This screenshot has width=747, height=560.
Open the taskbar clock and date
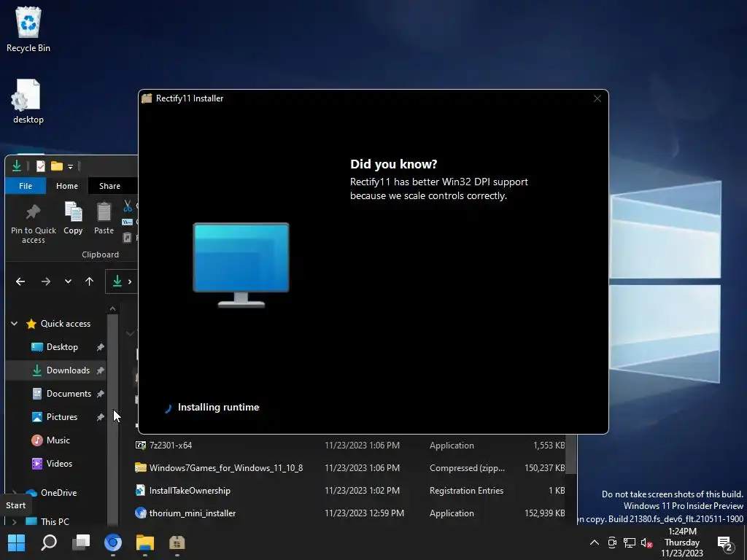pyautogui.click(x=682, y=542)
